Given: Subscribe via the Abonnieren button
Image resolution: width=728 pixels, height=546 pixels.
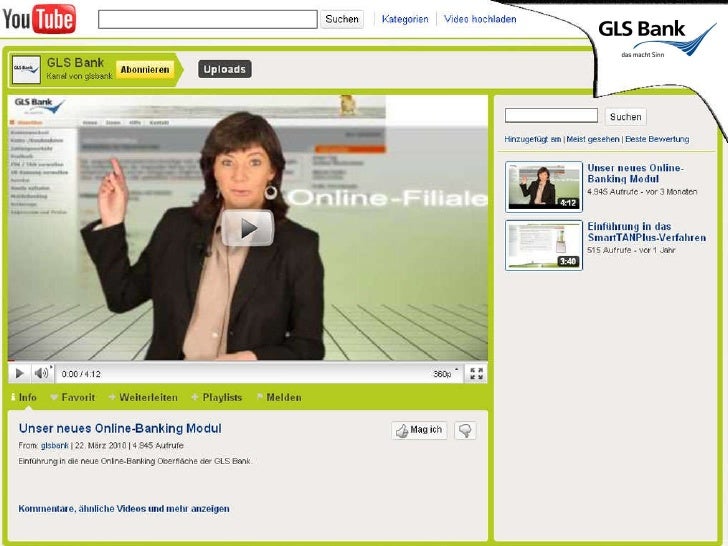Looking at the screenshot, I should [145, 70].
